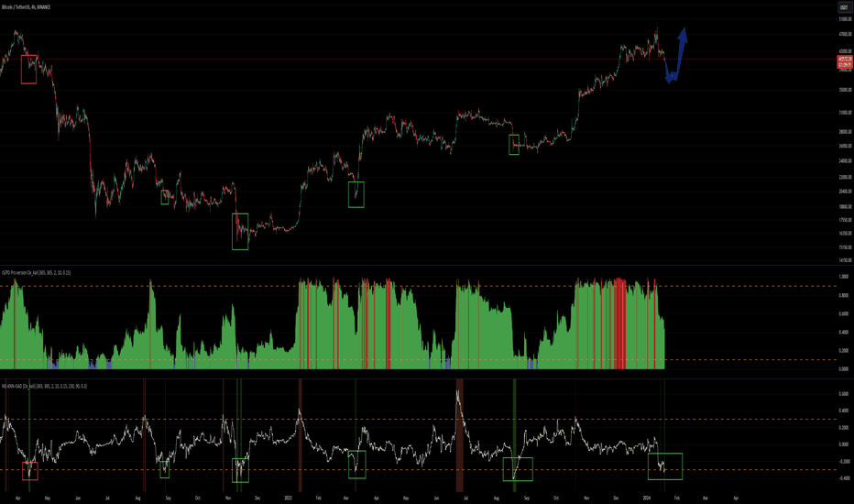Click the -0.2000 scale value in lower pane
The height and width of the screenshot is (504, 854).
(843, 462)
